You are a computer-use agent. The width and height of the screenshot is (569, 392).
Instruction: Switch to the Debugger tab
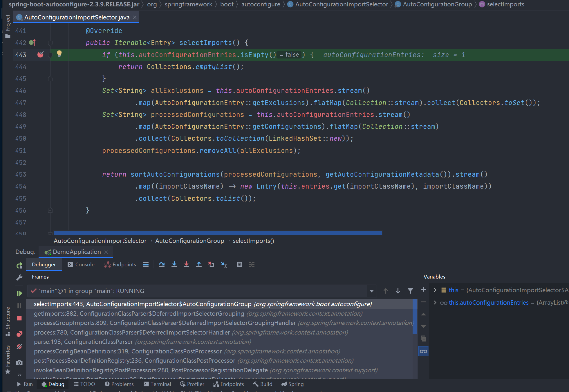(44, 265)
